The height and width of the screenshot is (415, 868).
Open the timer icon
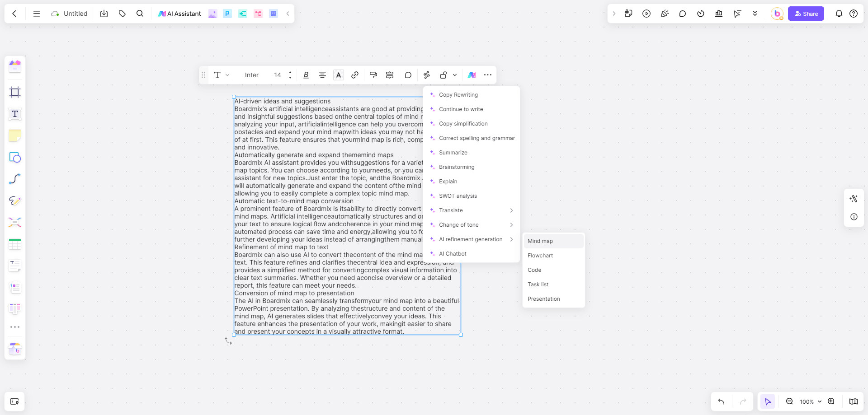tap(701, 14)
